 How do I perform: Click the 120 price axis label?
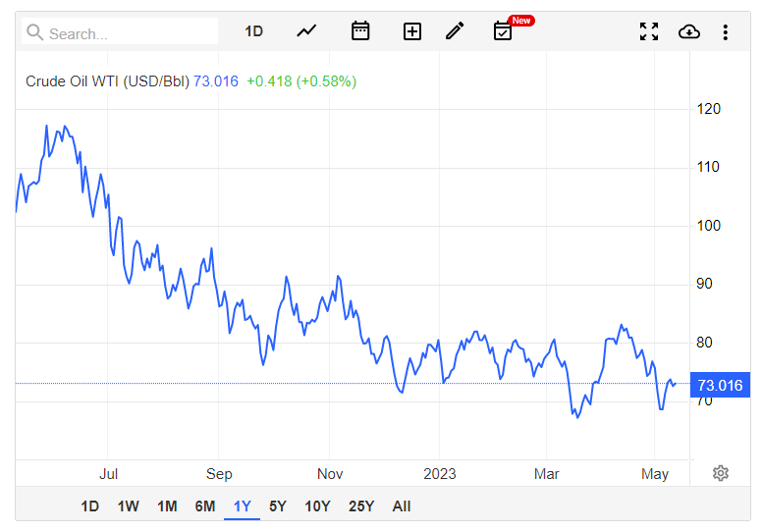pos(709,109)
